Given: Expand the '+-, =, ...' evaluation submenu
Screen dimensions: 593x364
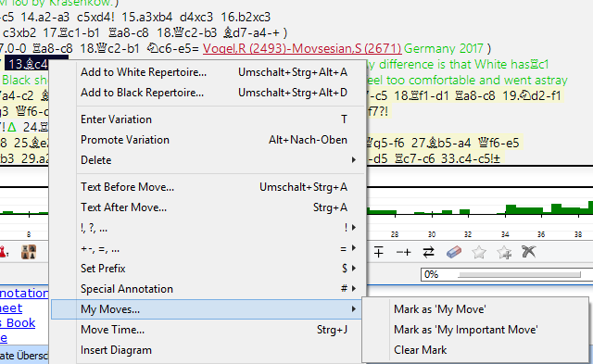Looking at the screenshot, I should [214, 248].
